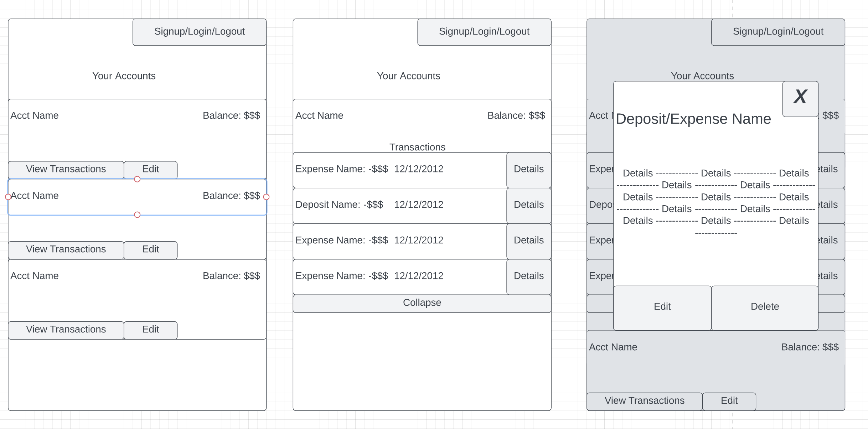Image resolution: width=868 pixels, height=429 pixels.
Task: Click Edit button in the modal
Action: click(x=662, y=307)
